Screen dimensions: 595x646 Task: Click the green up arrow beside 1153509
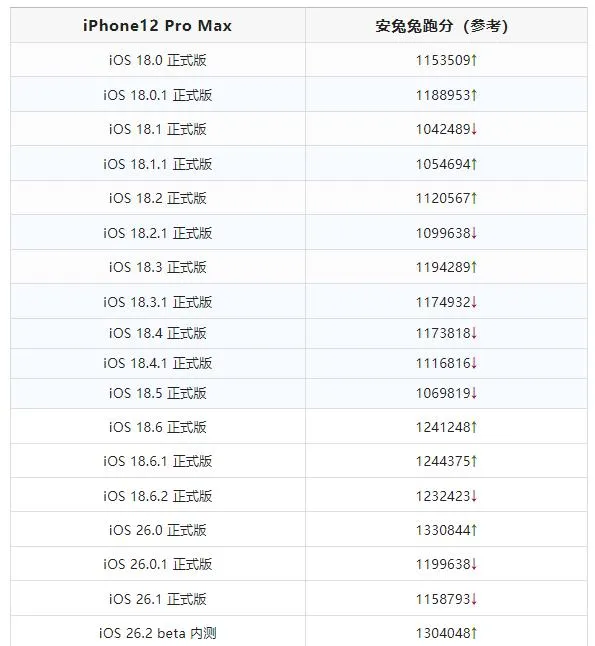(x=474, y=61)
